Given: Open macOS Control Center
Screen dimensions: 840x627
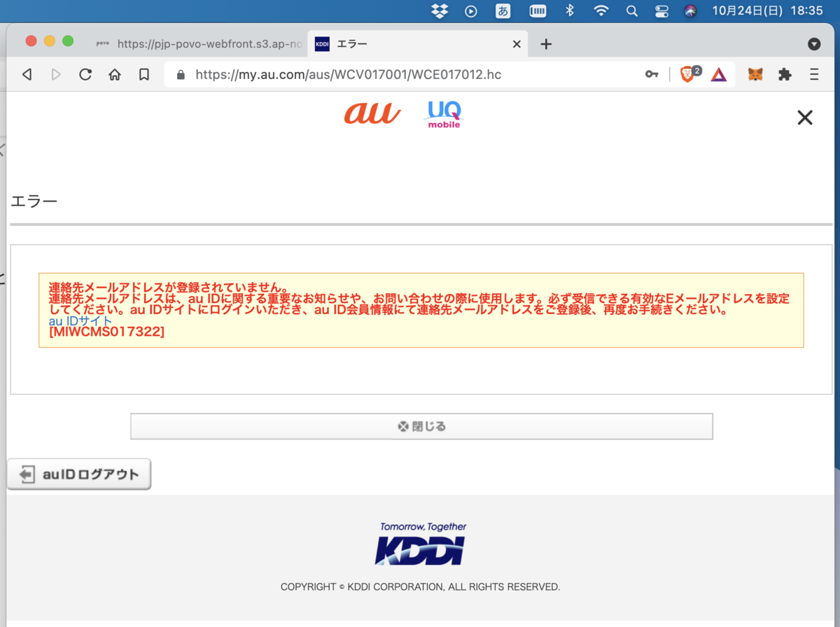Looking at the screenshot, I should point(661,10).
